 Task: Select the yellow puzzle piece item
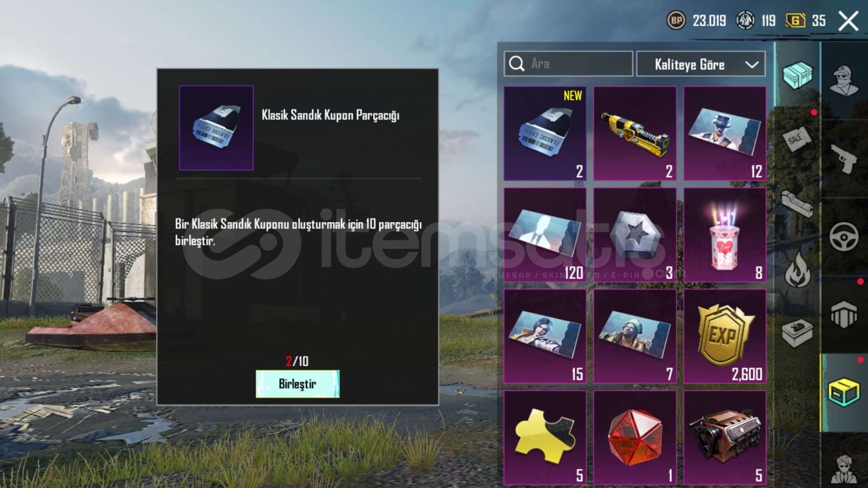pos(545,437)
